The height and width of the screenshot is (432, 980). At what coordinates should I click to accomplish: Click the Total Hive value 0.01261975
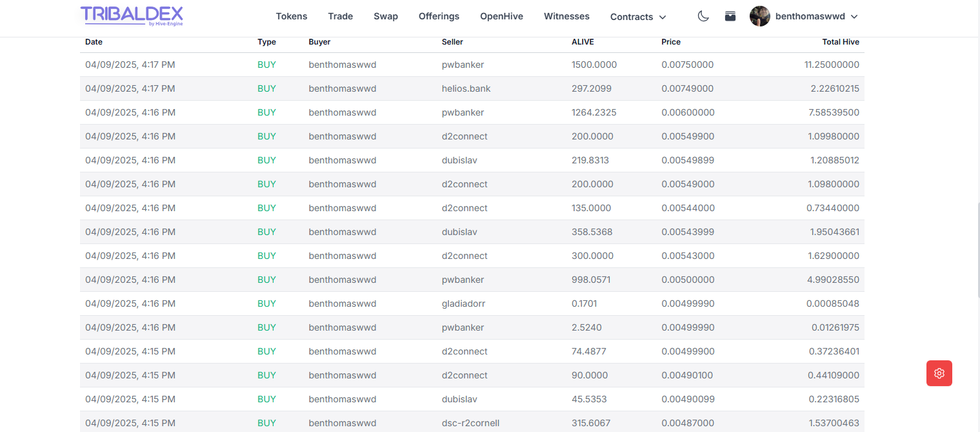click(x=835, y=327)
